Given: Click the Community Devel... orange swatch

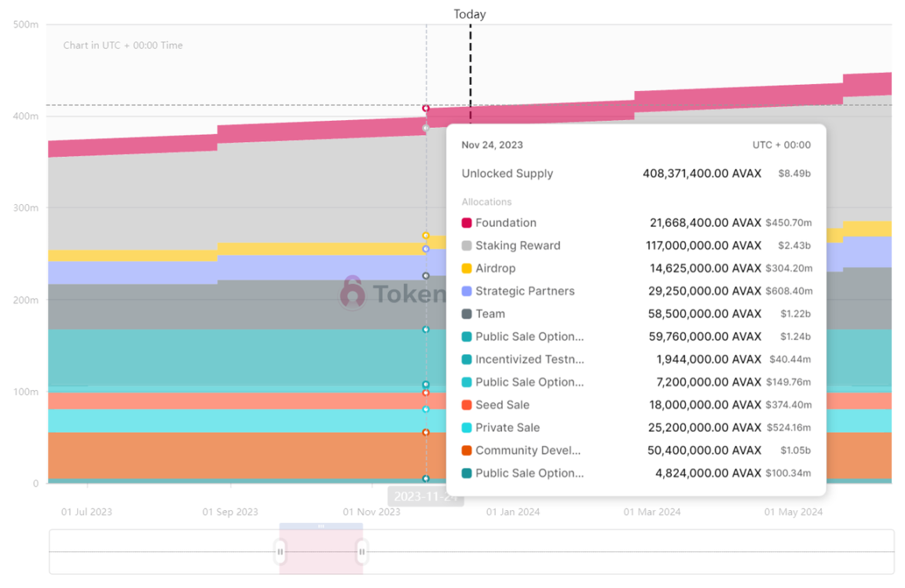Looking at the screenshot, I should click(467, 451).
